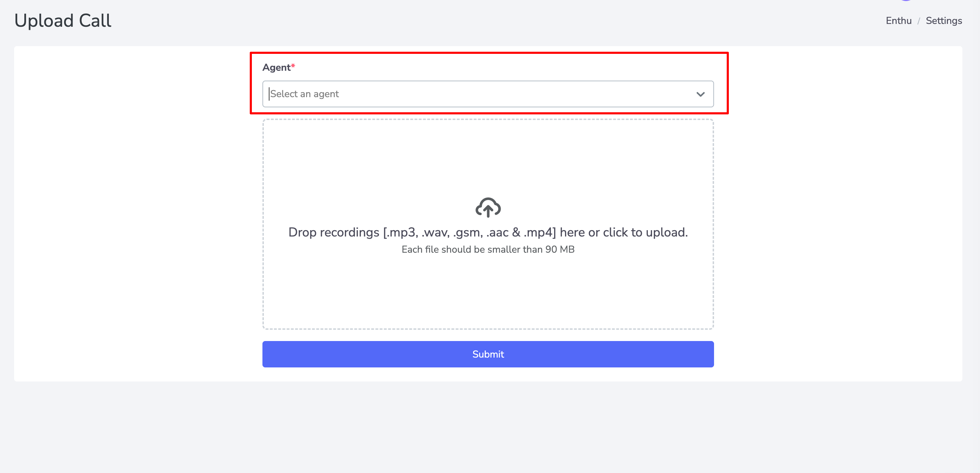Click the cloud upload icon

(x=488, y=207)
